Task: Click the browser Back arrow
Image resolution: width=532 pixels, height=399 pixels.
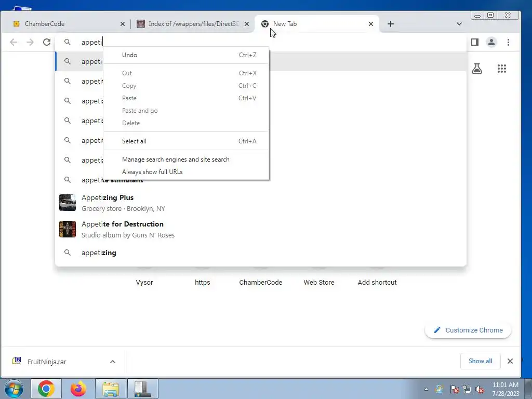Action: point(14,42)
